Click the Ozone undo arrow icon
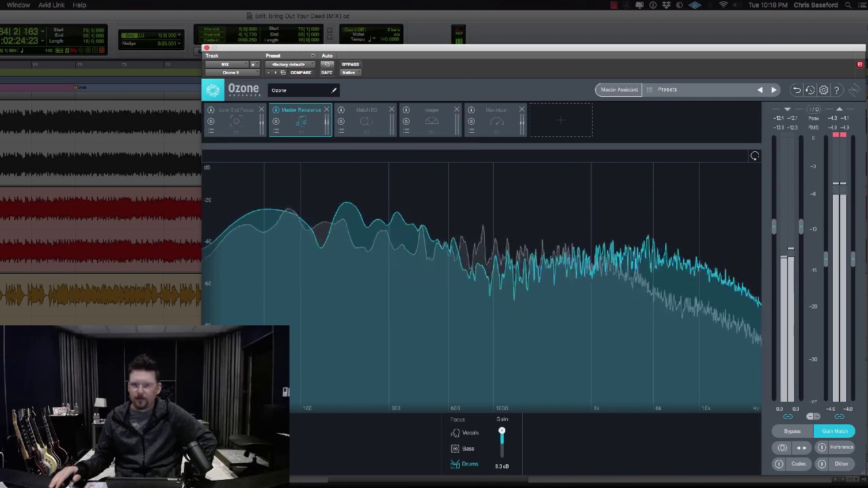This screenshot has width=868, height=488. tap(797, 89)
